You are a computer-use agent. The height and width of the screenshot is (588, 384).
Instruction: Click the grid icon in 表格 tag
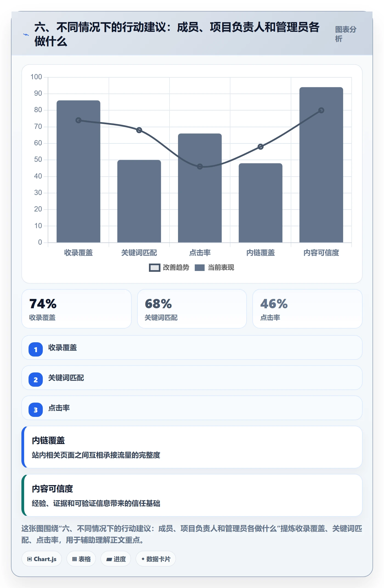74,559
